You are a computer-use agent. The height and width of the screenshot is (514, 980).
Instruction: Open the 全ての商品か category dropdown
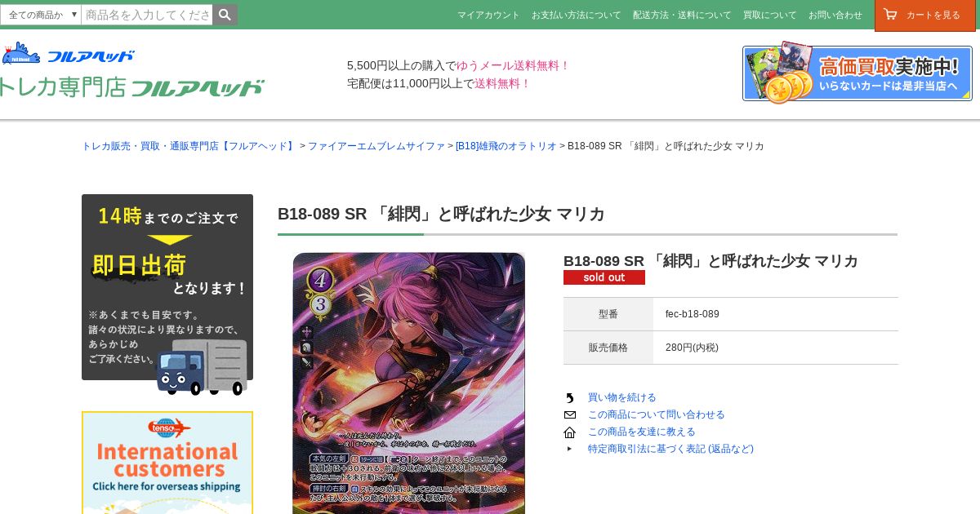(40, 15)
